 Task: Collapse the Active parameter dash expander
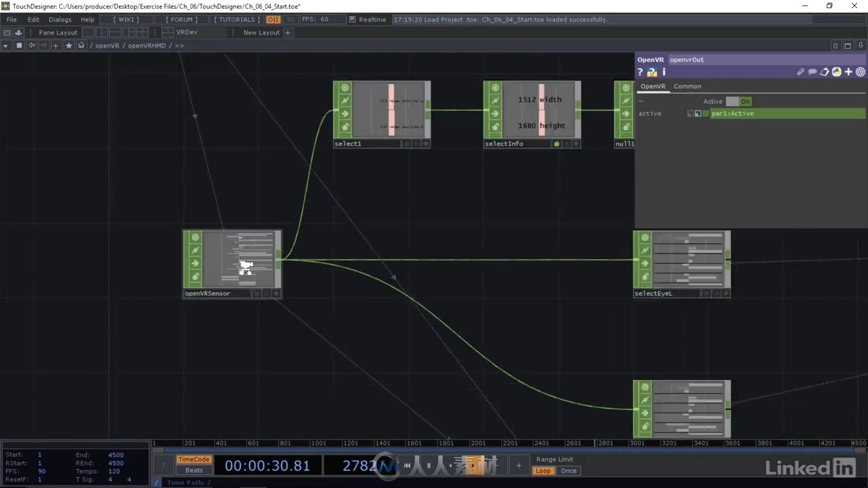641,101
